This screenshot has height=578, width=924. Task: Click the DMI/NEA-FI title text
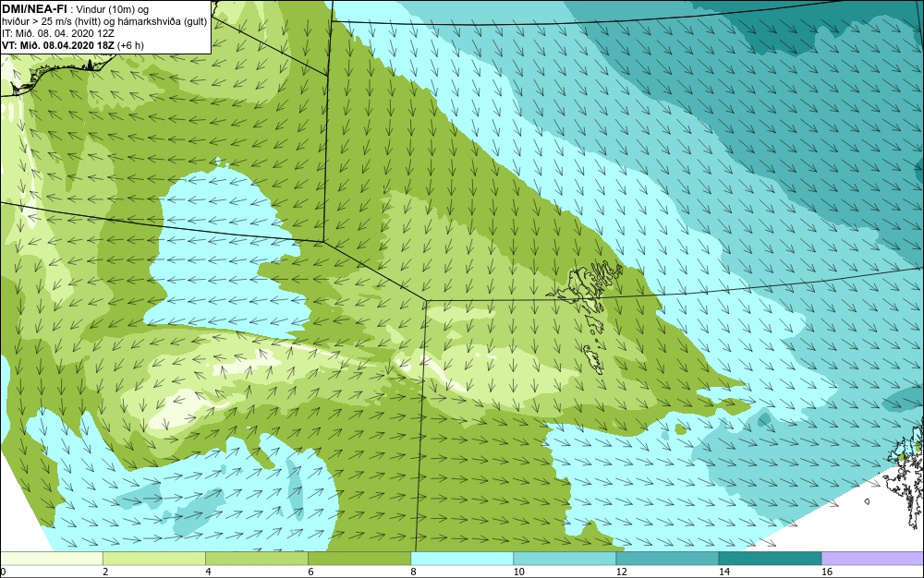tap(35, 9)
